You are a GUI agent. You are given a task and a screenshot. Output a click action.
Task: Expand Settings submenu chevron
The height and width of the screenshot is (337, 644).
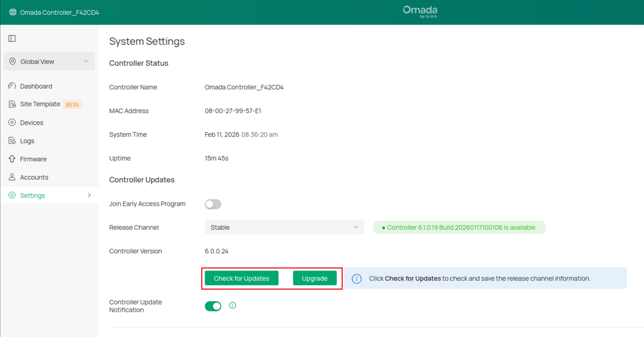coord(89,195)
